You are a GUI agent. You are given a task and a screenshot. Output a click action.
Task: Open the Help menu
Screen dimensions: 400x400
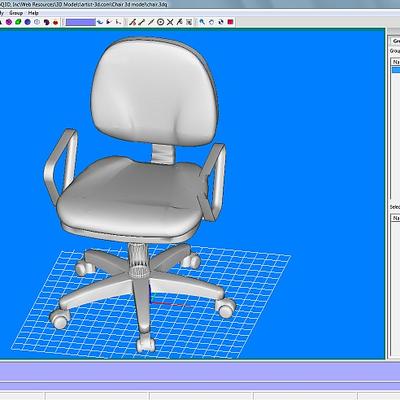pyautogui.click(x=33, y=13)
